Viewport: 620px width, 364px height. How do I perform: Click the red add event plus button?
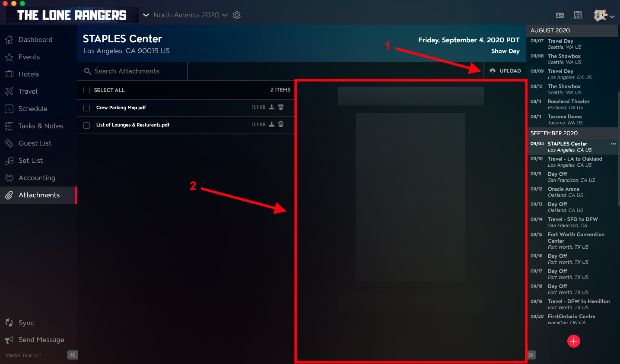point(574,341)
